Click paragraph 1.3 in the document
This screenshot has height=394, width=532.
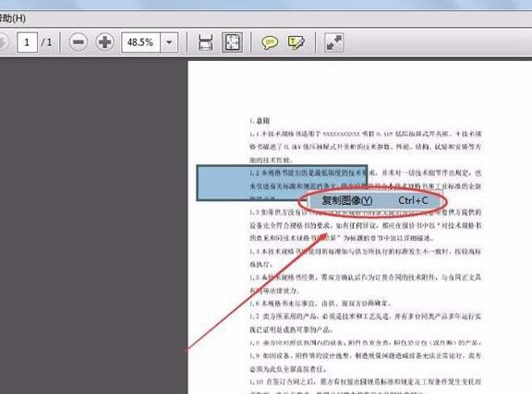click(x=366, y=225)
